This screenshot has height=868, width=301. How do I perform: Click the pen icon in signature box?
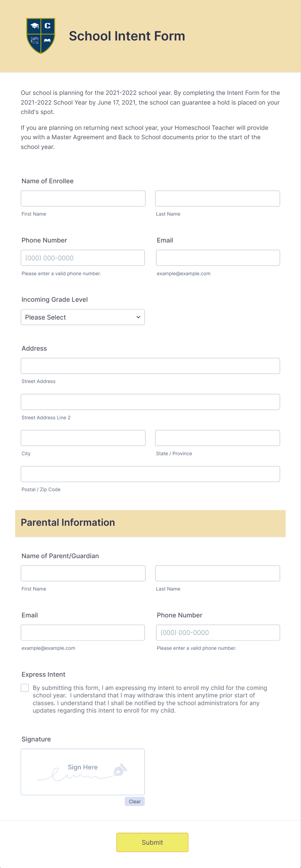(120, 770)
